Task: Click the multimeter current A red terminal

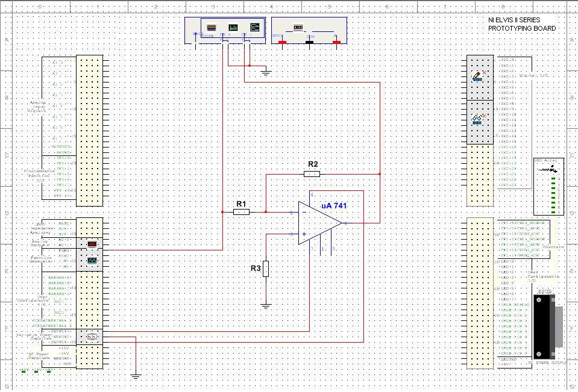Action: point(336,42)
